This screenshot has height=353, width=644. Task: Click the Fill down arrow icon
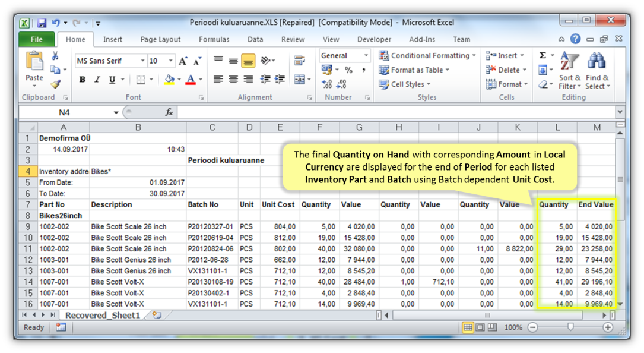(x=543, y=70)
